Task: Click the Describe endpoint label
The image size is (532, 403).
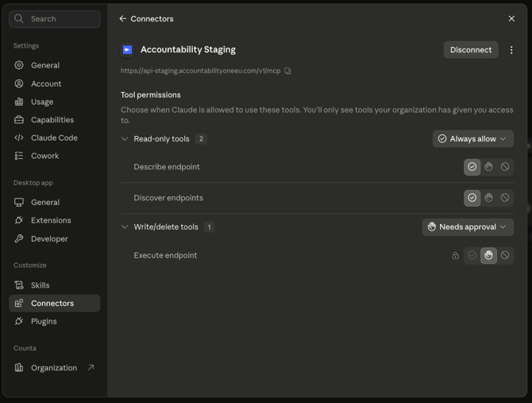Action: [167, 167]
